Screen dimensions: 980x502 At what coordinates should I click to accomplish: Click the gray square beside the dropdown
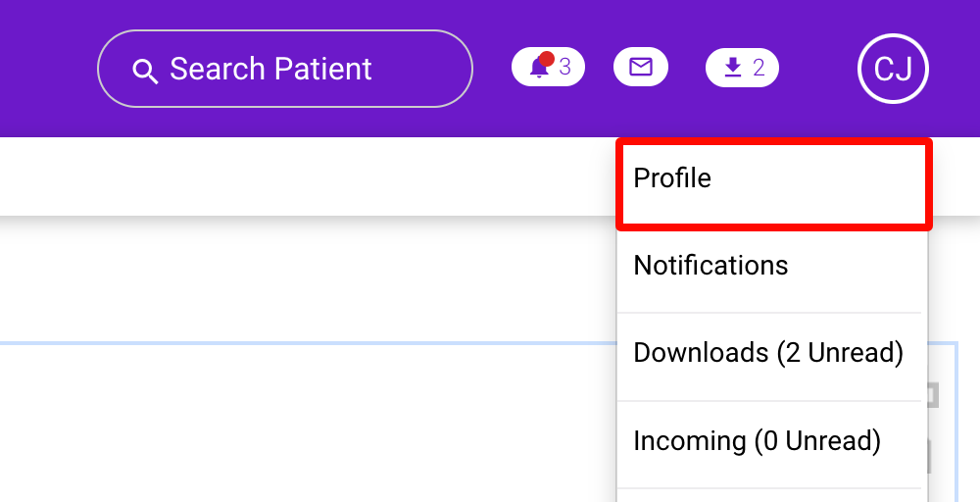tap(933, 395)
